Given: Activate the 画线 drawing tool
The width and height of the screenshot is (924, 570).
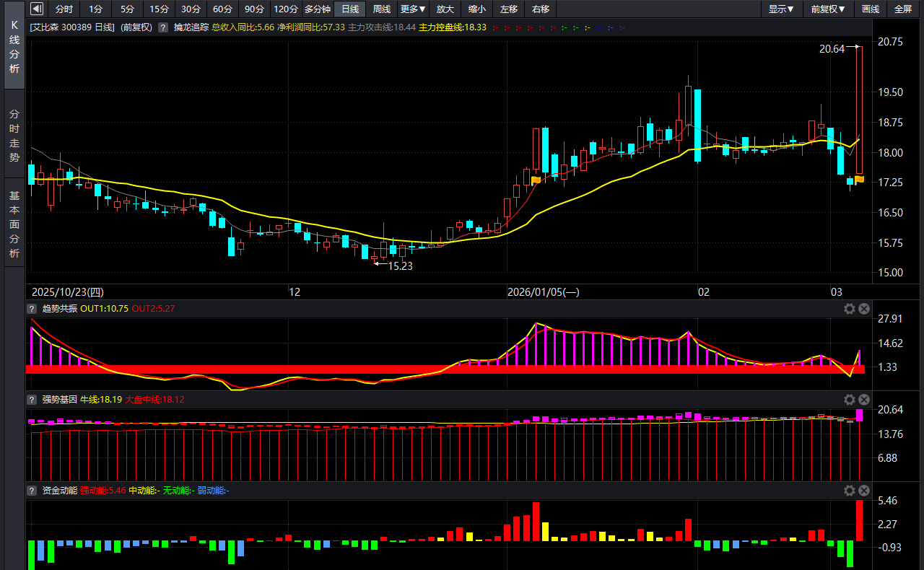Looking at the screenshot, I should point(871,9).
